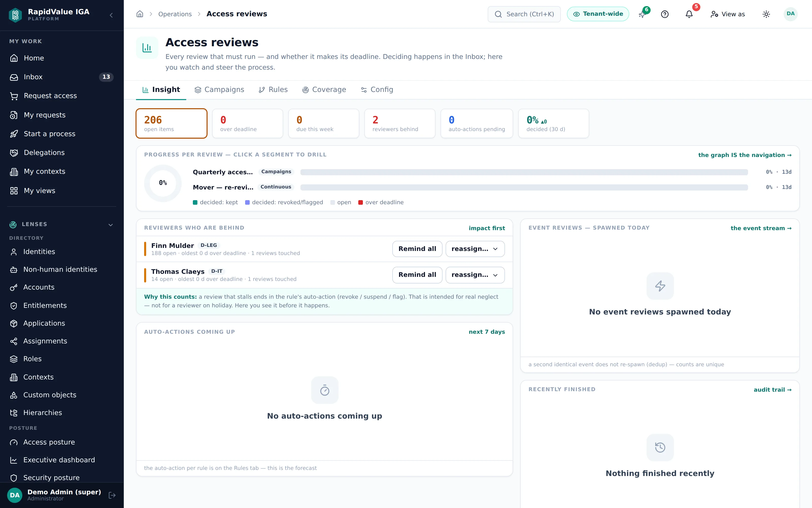This screenshot has height=508, width=812.
Task: Open Executive dashboard
Action: [62, 460]
